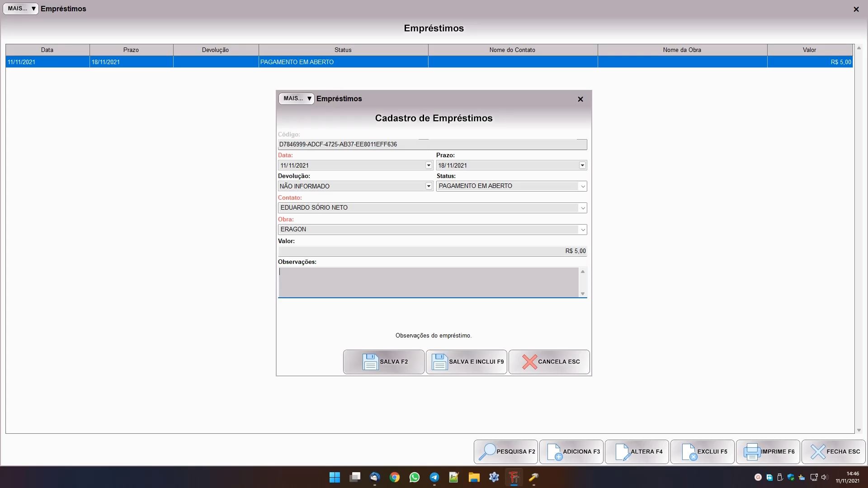Image resolution: width=868 pixels, height=488 pixels.
Task: Expand the Contato dropdown list
Action: coord(583,208)
